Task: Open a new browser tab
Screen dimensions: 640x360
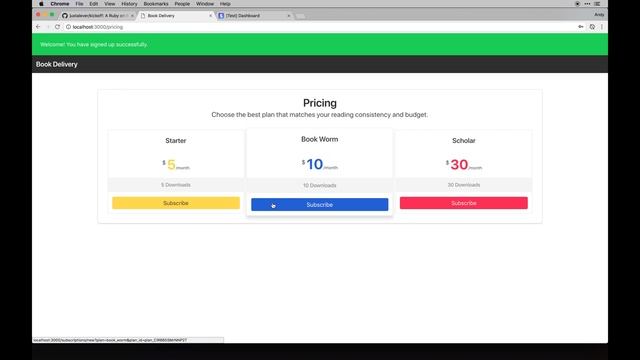Action: point(300,16)
